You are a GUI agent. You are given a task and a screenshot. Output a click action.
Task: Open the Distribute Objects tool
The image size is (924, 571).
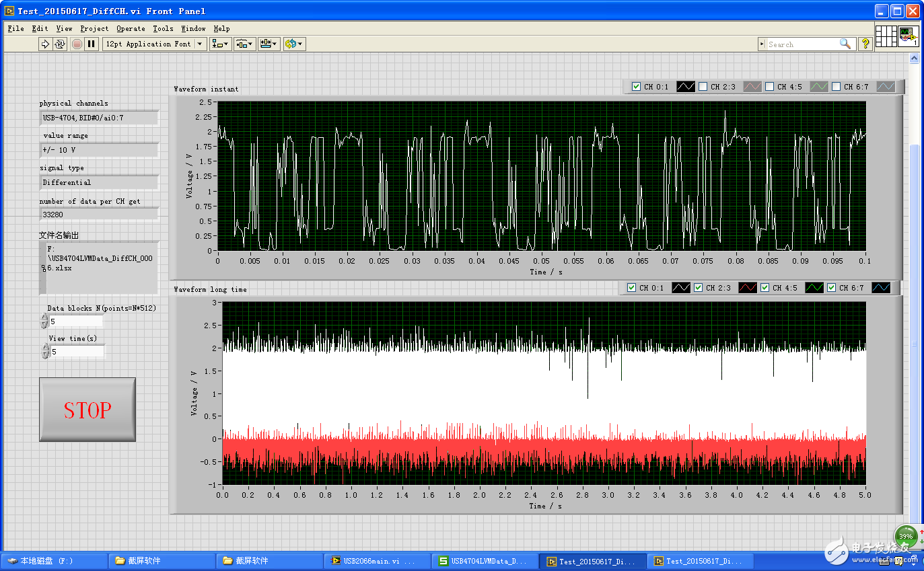click(244, 44)
